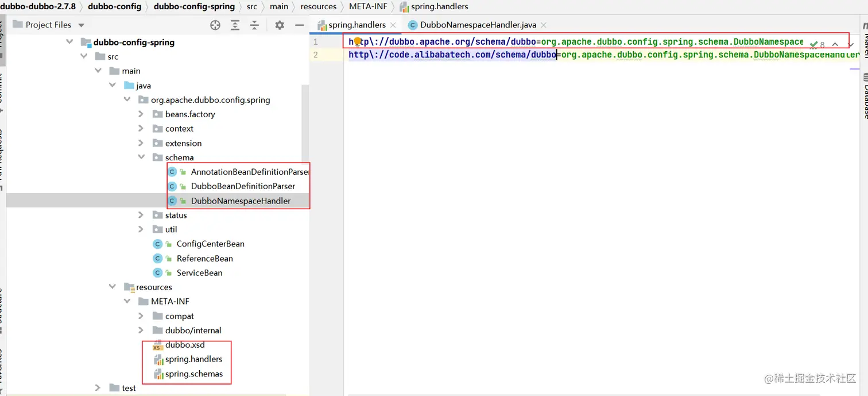The height and width of the screenshot is (396, 868).
Task: Collapse the main folder
Action: [99, 71]
